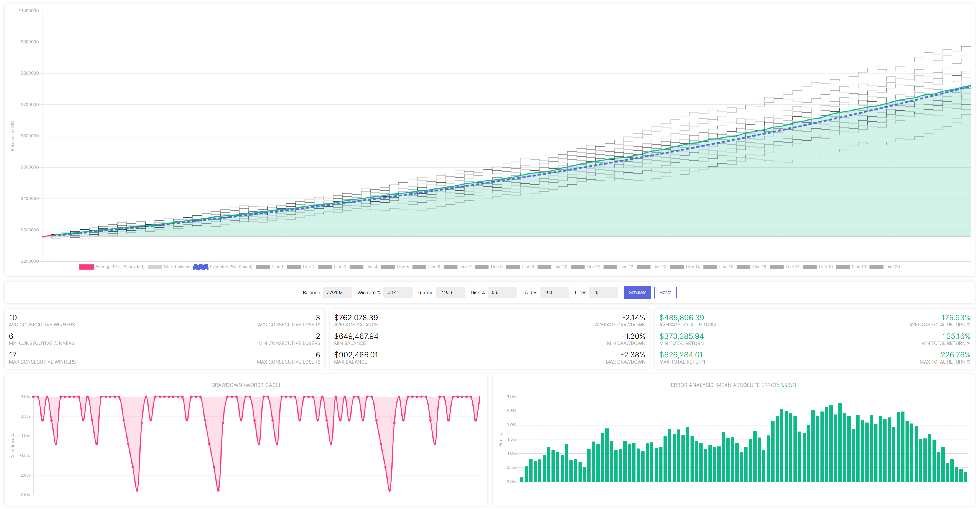
Task: Click the light gray Start balance swatch
Action: tap(155, 267)
